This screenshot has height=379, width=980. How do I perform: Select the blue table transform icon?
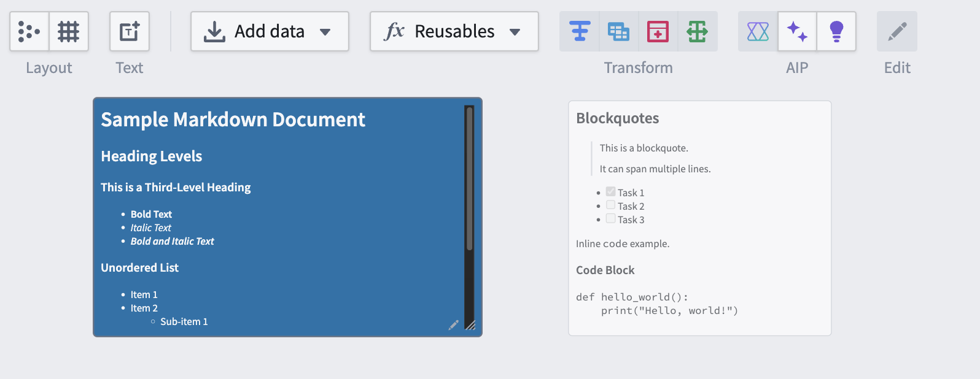point(618,31)
